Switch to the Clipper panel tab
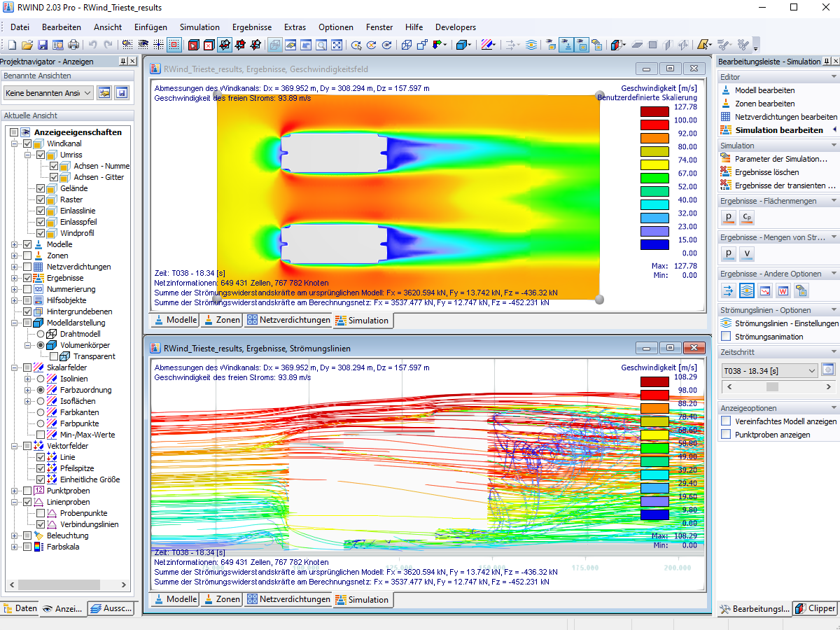Screen dimensions: 840x630 [x=815, y=608]
